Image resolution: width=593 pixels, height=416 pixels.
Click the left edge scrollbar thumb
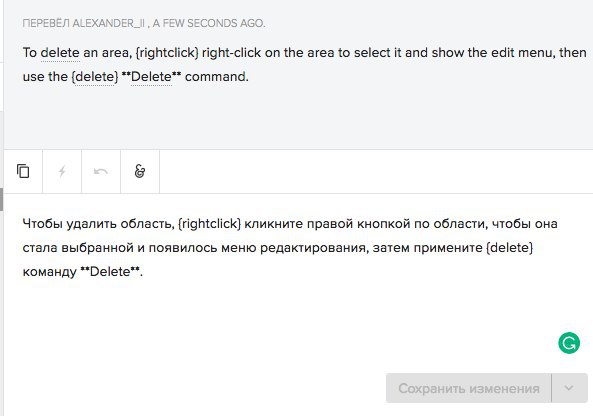pos(2,199)
